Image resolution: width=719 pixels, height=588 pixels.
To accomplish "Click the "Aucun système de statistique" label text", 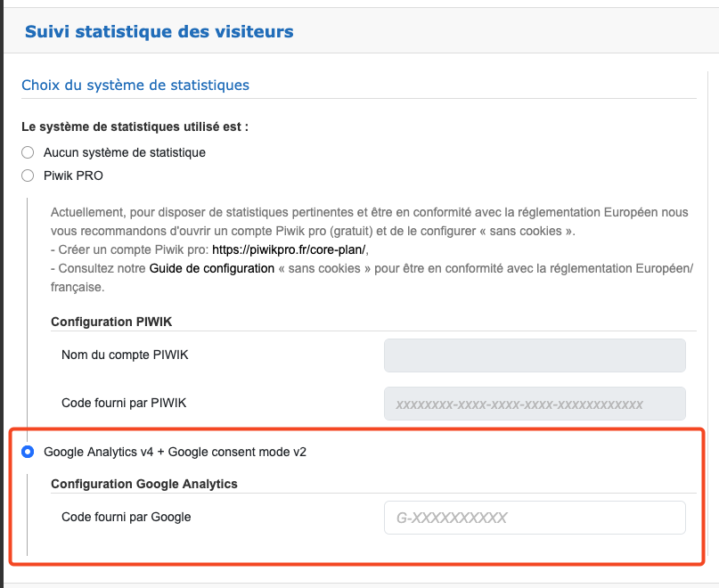I will coord(124,152).
